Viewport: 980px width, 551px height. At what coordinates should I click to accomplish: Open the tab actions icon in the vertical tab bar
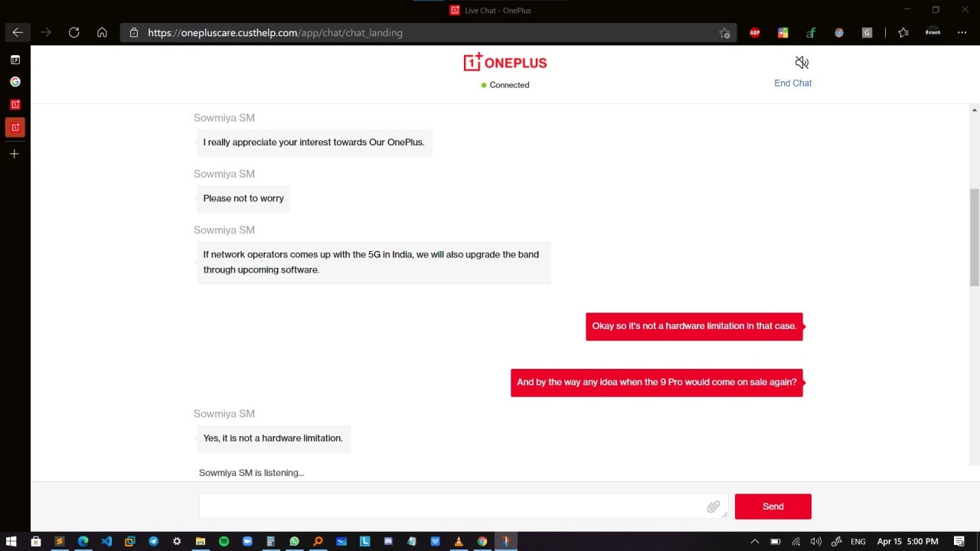click(x=15, y=60)
